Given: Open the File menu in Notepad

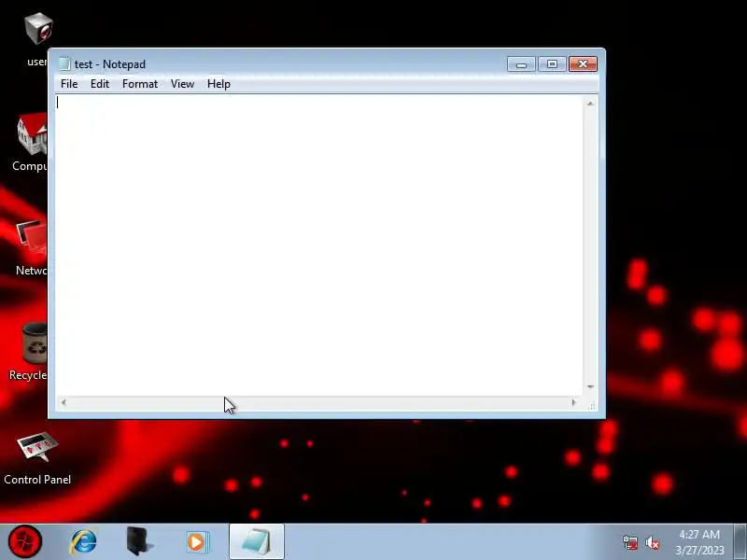Looking at the screenshot, I should 69,84.
